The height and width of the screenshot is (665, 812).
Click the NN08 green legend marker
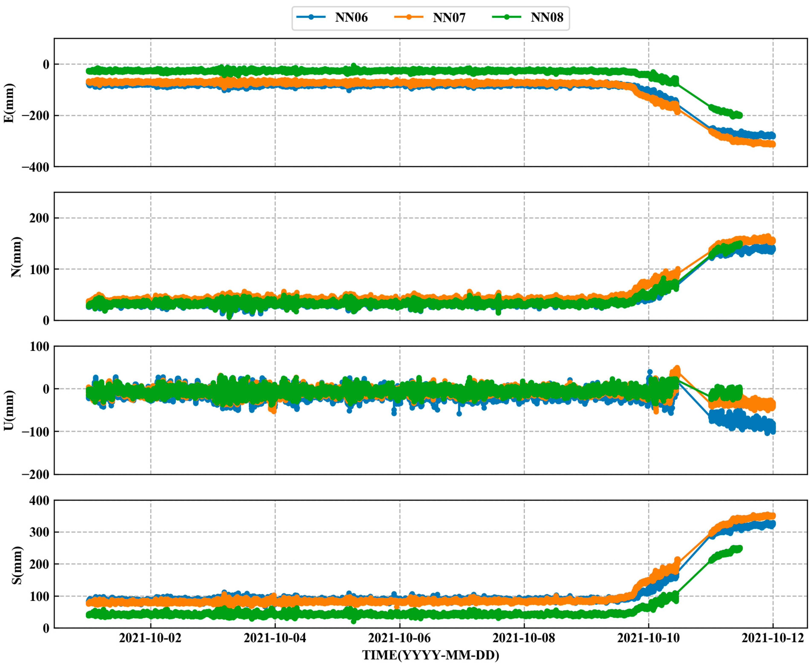coord(506,17)
